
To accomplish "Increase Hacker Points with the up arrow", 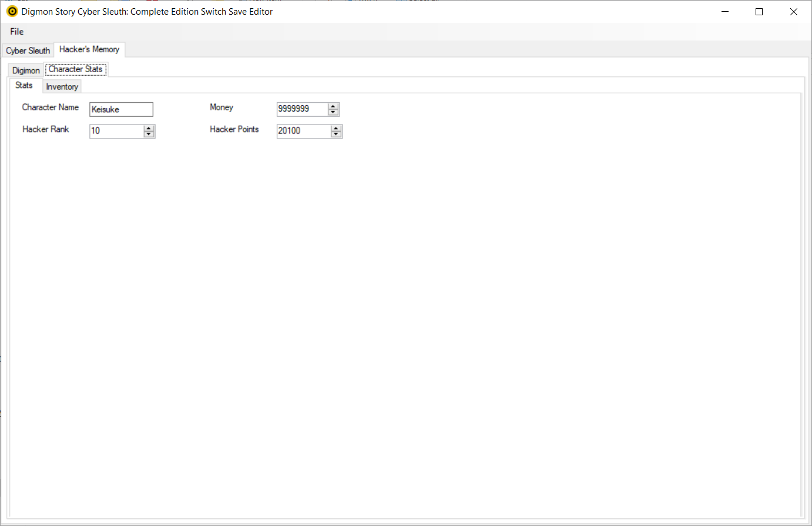I will click(337, 128).
